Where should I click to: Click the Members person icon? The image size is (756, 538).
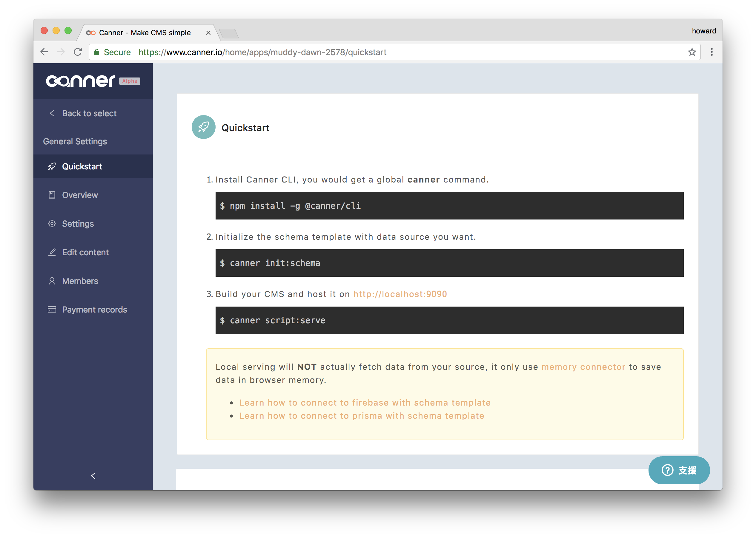pyautogui.click(x=52, y=281)
